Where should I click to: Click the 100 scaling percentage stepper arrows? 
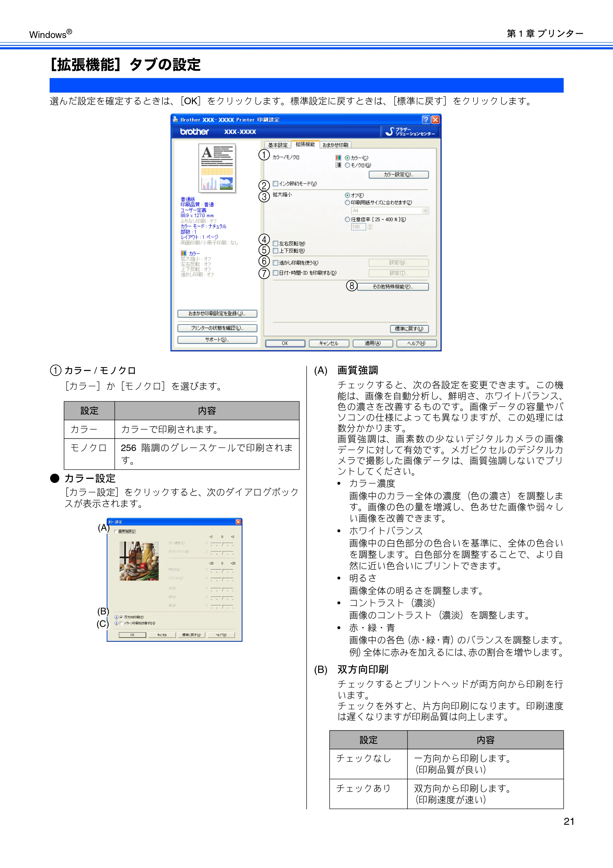click(370, 227)
